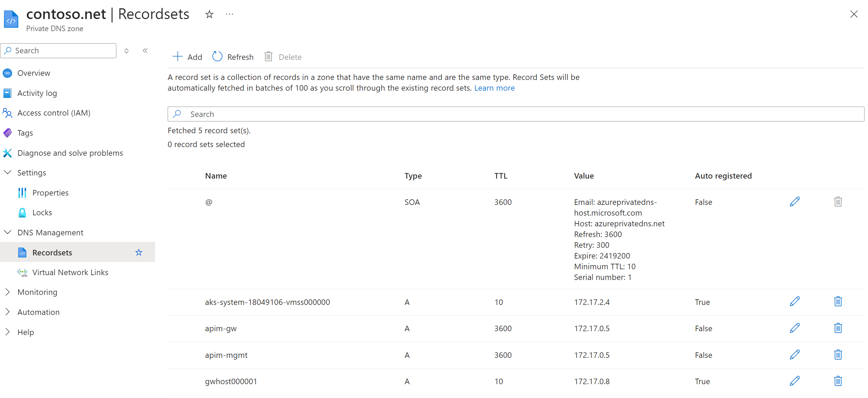Select the gwhost000001 record name
The height and width of the screenshot is (398, 868).
click(231, 381)
